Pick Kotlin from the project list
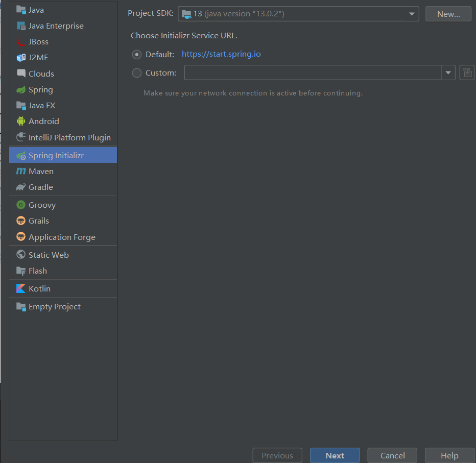Image resolution: width=476 pixels, height=463 pixels. 63,288
